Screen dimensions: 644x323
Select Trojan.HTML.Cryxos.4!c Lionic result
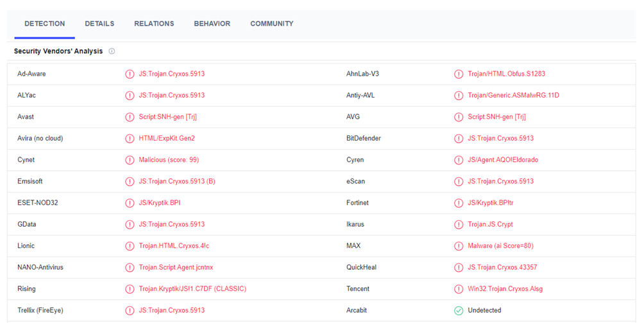(174, 246)
